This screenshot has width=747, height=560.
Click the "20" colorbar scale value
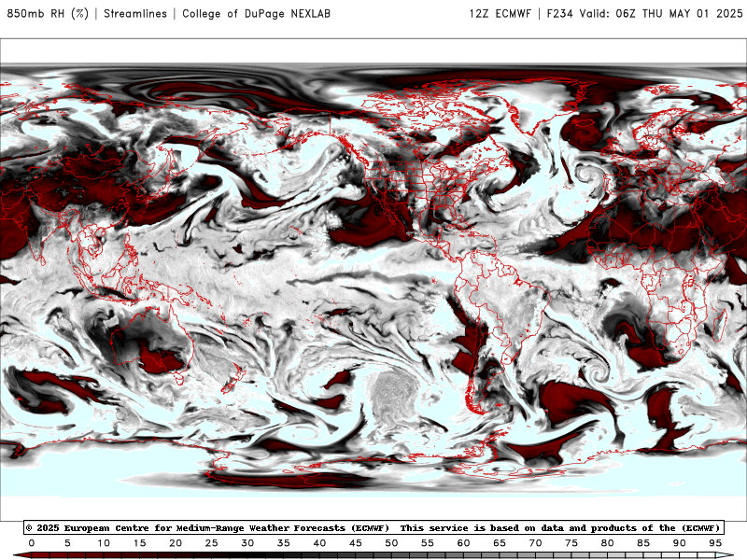click(x=176, y=543)
